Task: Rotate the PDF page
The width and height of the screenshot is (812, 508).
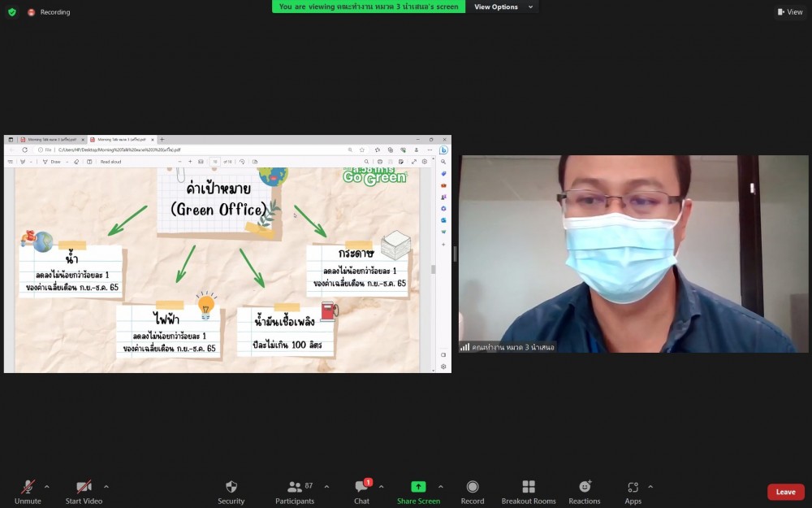Action: tap(242, 162)
